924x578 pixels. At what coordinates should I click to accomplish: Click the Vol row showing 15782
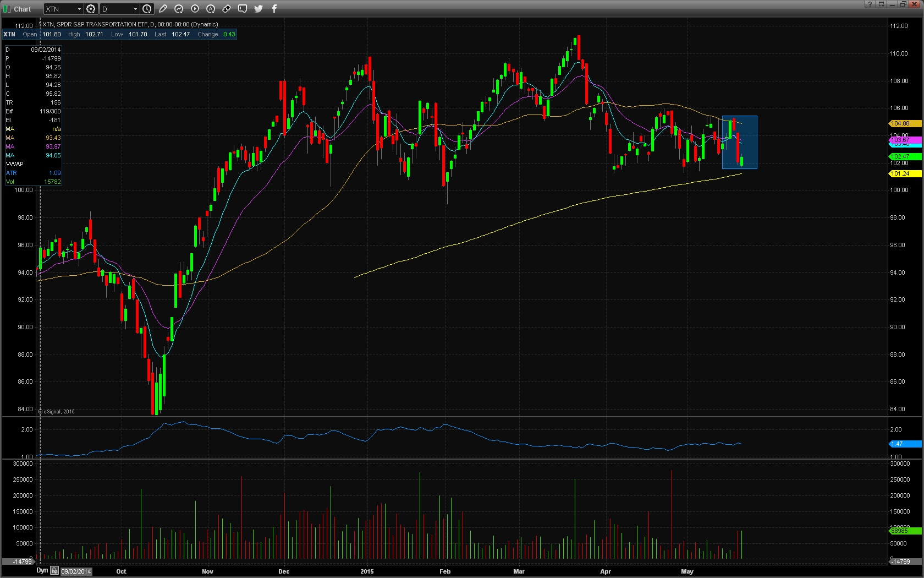pos(33,182)
